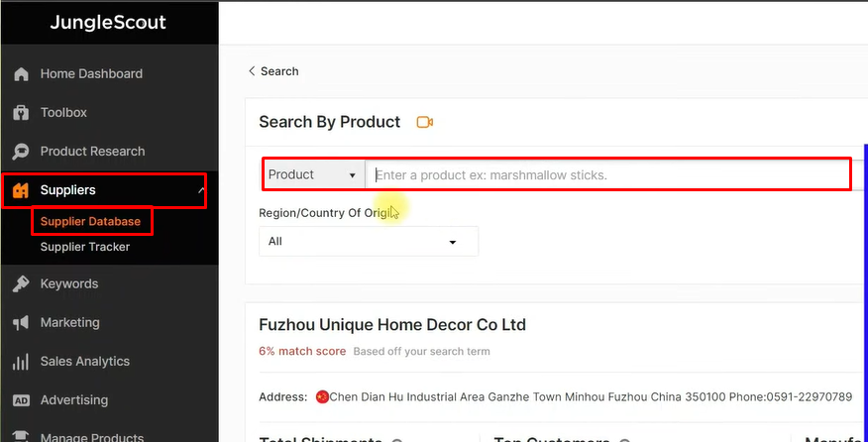Click the Keywords key icon

pyautogui.click(x=21, y=283)
